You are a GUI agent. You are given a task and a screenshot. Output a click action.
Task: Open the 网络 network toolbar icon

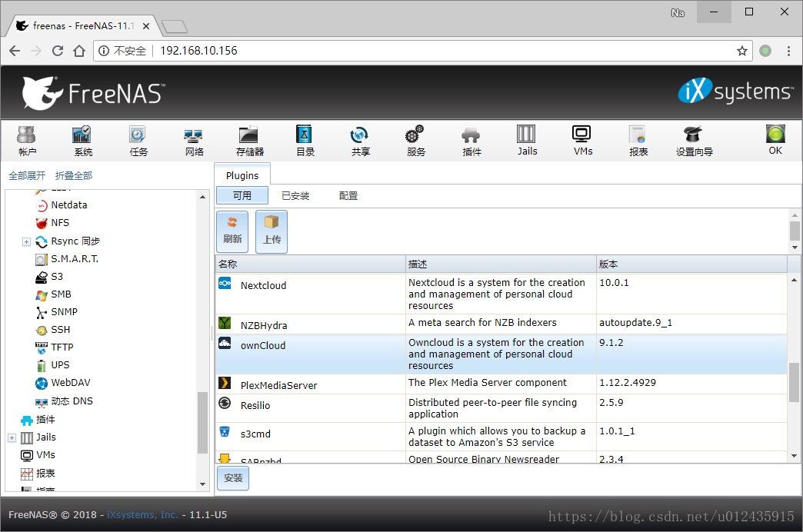[x=194, y=140]
